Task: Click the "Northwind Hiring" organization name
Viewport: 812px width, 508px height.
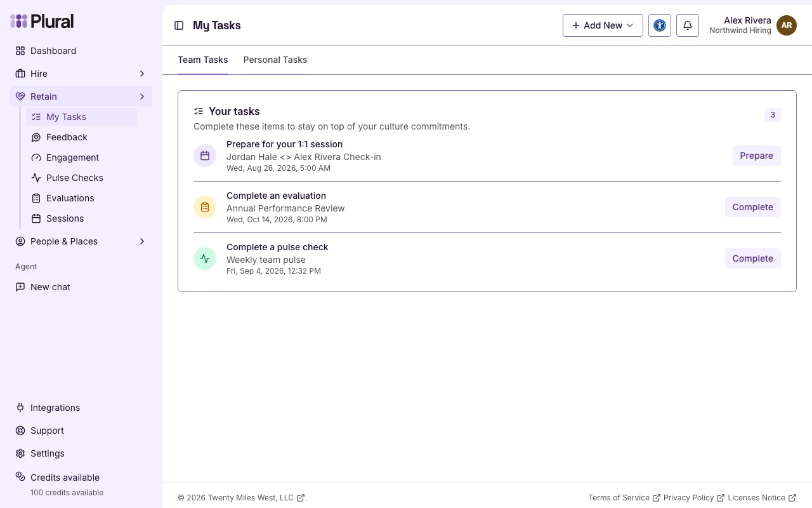Action: [x=740, y=30]
